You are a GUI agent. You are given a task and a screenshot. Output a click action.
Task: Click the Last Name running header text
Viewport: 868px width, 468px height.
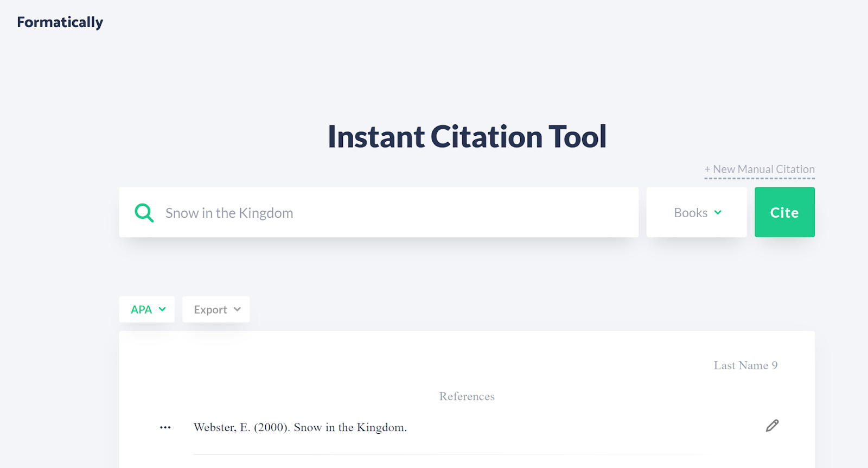741,365
